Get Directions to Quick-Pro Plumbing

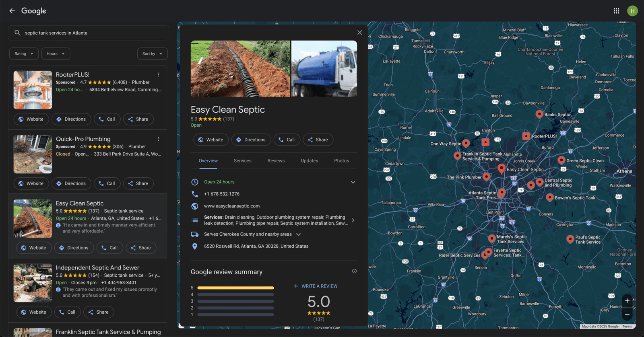tap(71, 183)
